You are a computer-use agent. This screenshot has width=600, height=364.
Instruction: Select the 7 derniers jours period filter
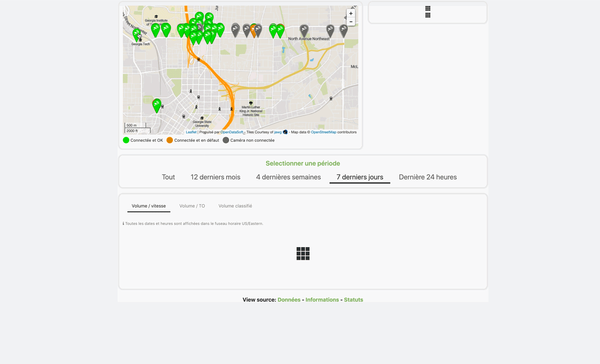359,177
